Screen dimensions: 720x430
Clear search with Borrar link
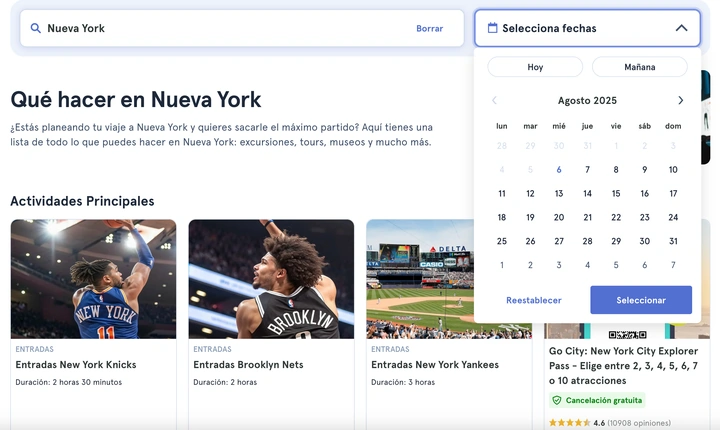(x=429, y=28)
